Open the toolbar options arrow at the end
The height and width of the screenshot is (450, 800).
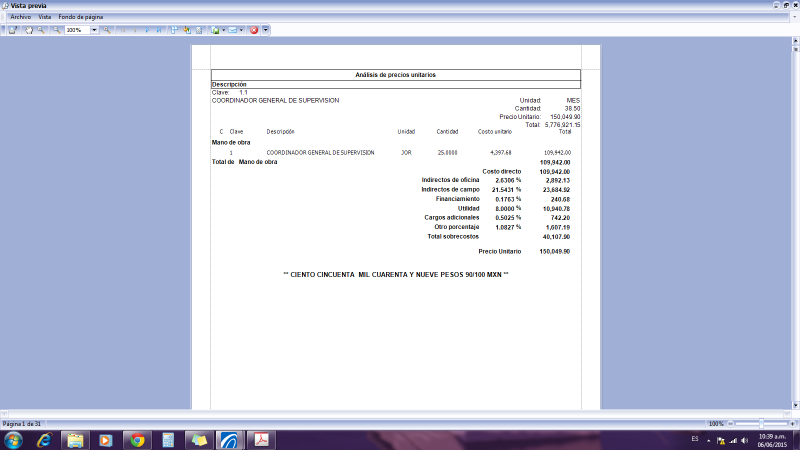(265, 30)
